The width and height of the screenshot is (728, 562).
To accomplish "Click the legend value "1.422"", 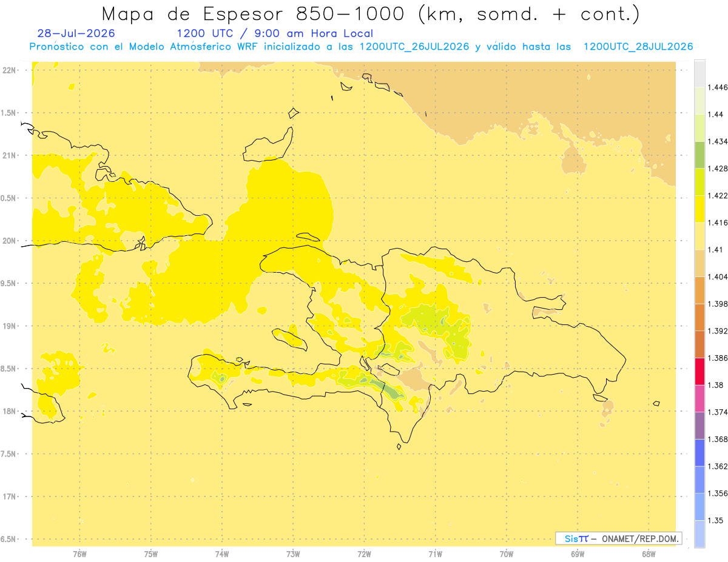I will [x=718, y=195].
